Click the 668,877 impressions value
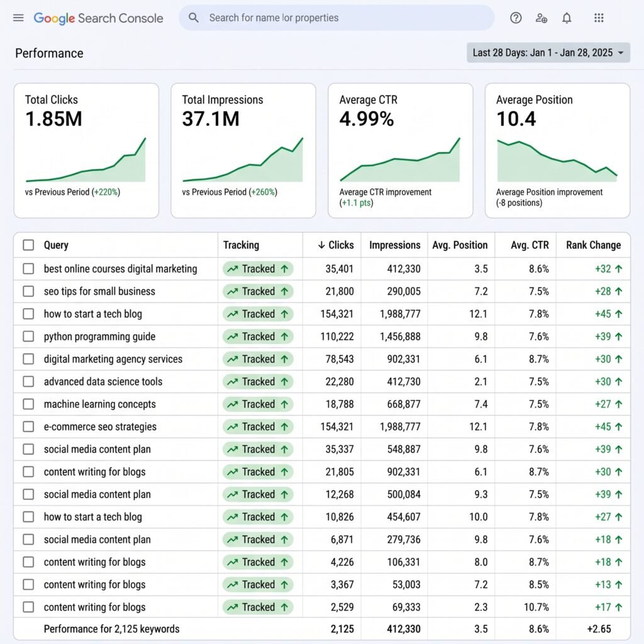 [x=404, y=404]
